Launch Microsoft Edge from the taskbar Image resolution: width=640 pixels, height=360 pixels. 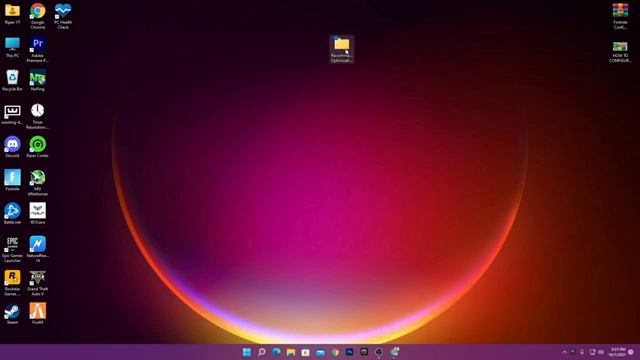point(276,352)
